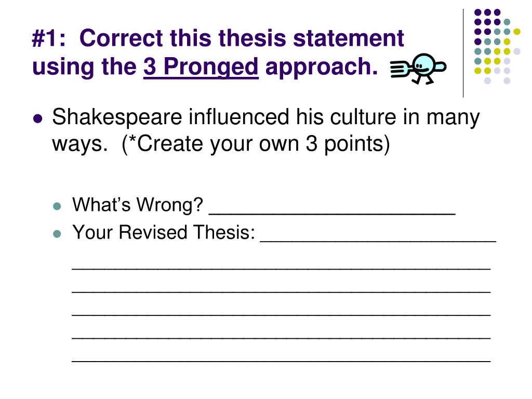This screenshot has height=399, width=532.
Task: Click the "What's Wrong?" label
Action: 137,205
